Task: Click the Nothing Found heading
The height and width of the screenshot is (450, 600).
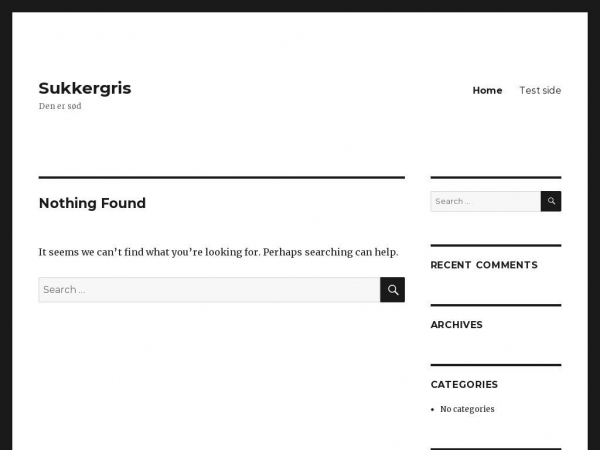Action: pos(92,203)
